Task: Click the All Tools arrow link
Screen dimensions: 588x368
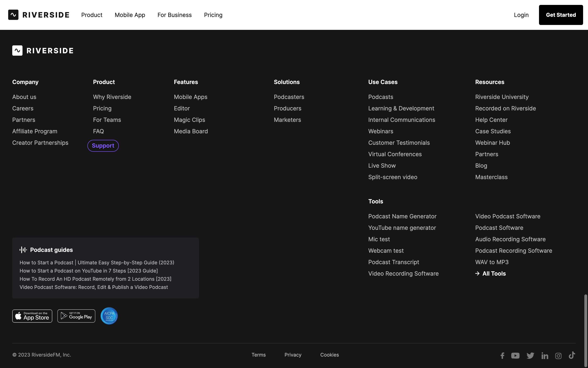Action: 490,273
